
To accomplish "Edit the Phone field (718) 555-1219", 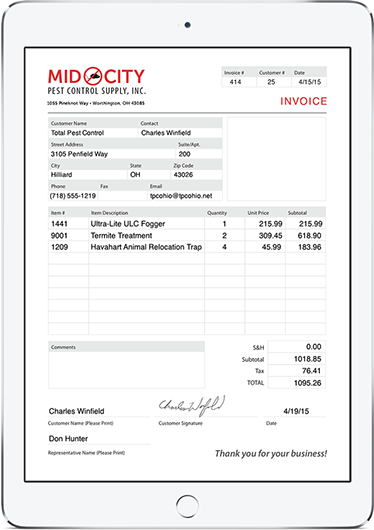I will (x=73, y=196).
